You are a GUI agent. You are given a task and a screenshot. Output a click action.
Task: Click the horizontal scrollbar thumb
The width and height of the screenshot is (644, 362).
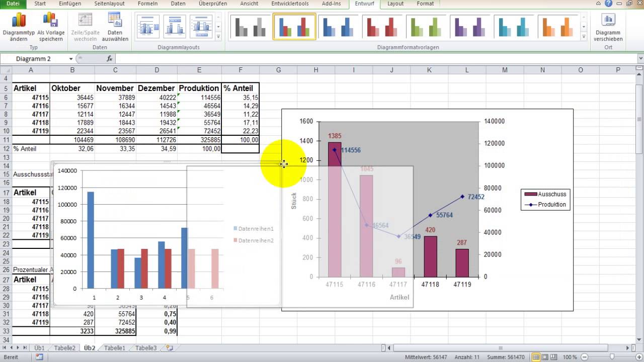click(501, 348)
